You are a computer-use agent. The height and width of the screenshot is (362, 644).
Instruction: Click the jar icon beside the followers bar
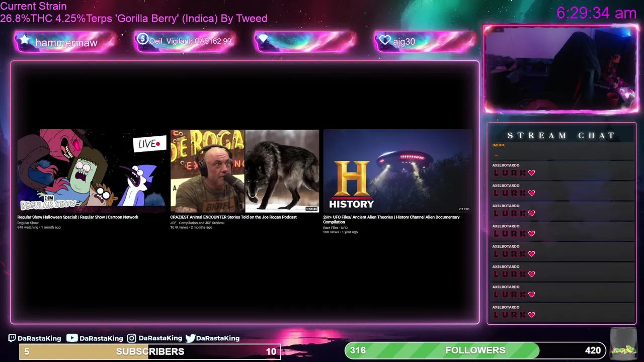623,344
